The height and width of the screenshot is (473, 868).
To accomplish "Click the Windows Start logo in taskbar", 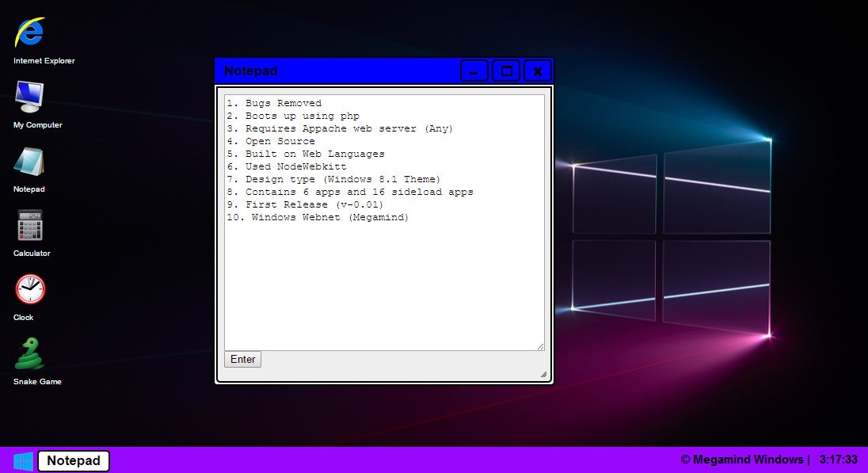I will (23, 461).
